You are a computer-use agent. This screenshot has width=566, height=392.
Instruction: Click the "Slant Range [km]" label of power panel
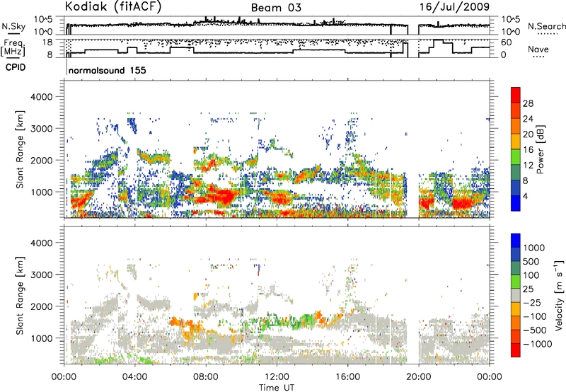(x=20, y=149)
